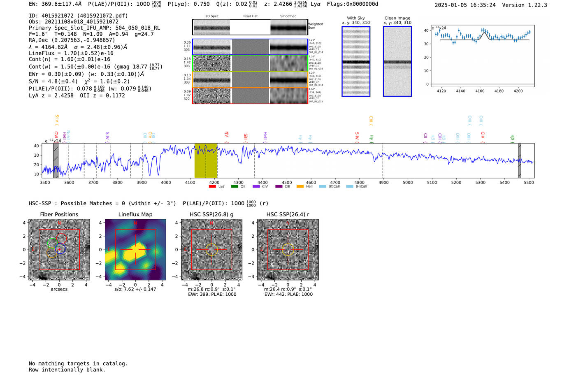Select the red fiber circle in Fiber Positions

(62, 239)
